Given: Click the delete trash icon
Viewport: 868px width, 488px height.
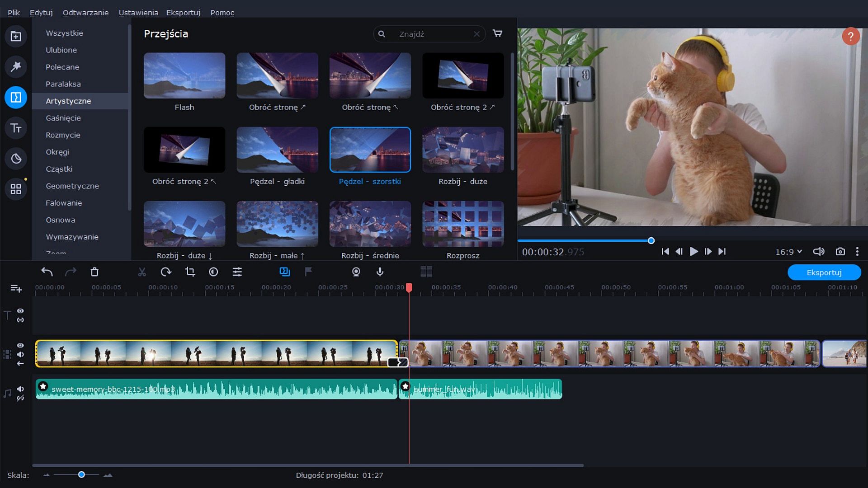Looking at the screenshot, I should click(x=94, y=272).
